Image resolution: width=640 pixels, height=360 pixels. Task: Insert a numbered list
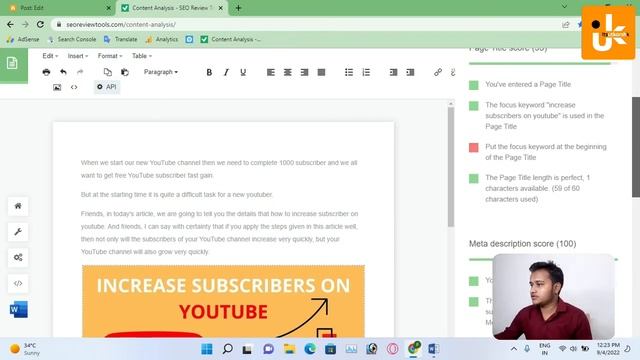pos(366,72)
